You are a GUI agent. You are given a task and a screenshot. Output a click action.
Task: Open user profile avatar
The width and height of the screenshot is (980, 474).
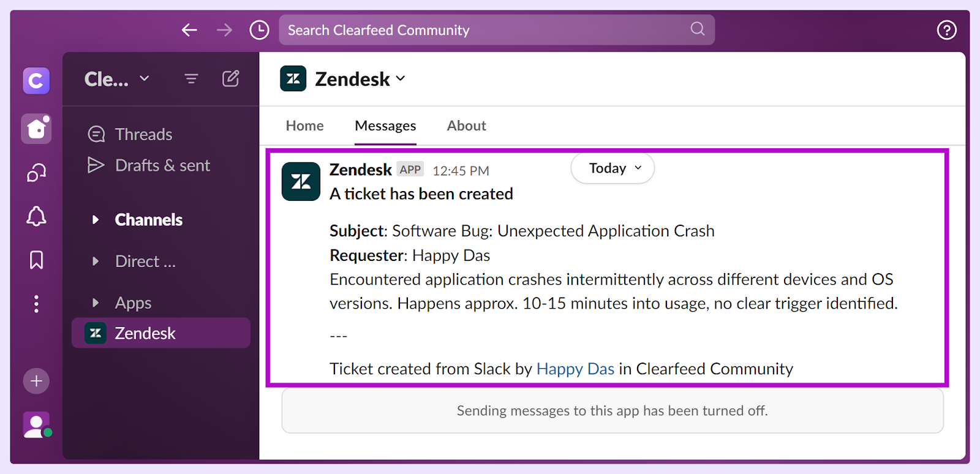click(37, 425)
